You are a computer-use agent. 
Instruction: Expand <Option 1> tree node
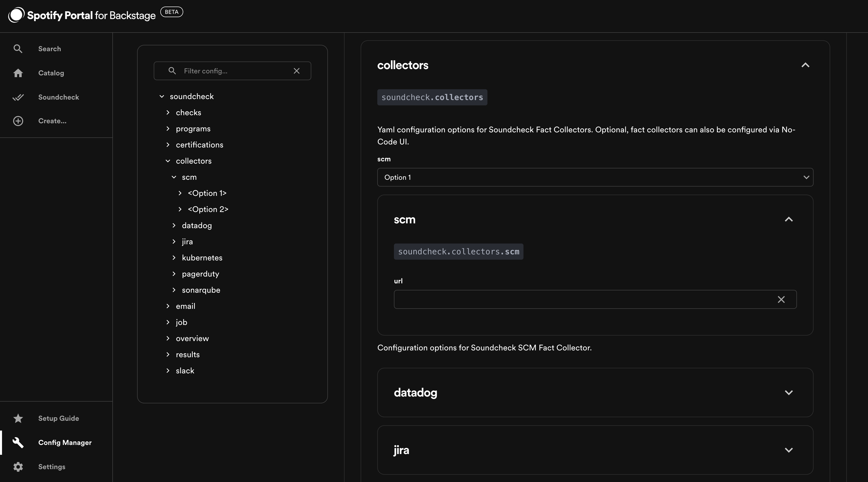180,193
